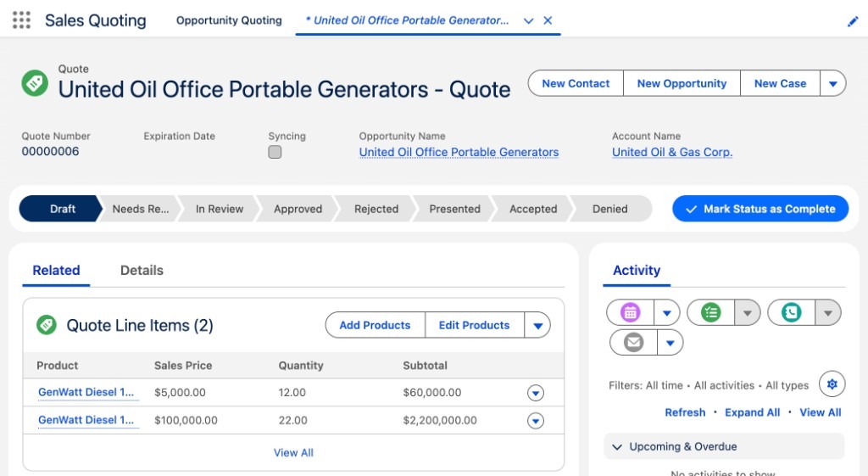Open GenWatt Diesel product in $100,000.00 row
This screenshot has height=476, width=868.
point(86,420)
